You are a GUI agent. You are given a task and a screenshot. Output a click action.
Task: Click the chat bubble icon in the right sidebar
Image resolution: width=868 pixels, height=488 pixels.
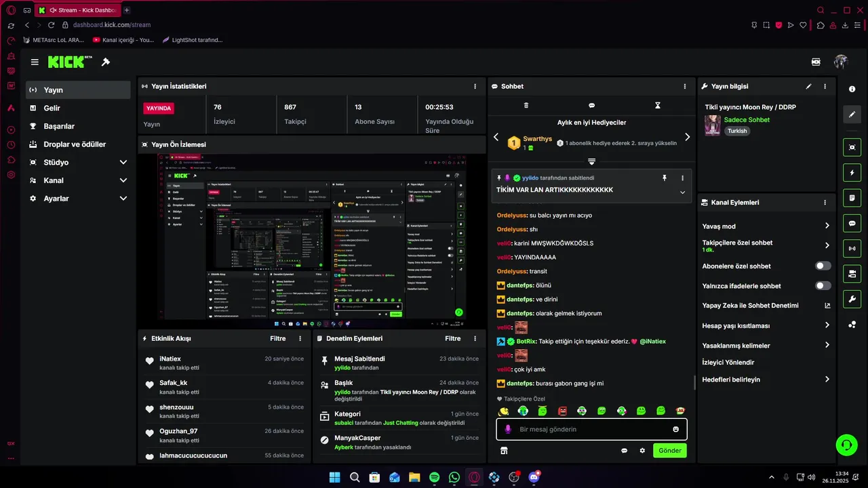pyautogui.click(x=852, y=224)
